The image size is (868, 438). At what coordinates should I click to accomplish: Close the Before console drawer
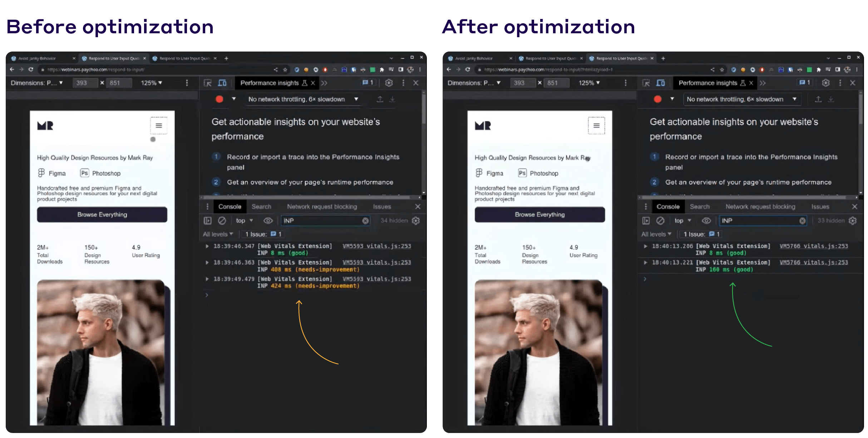point(418,206)
